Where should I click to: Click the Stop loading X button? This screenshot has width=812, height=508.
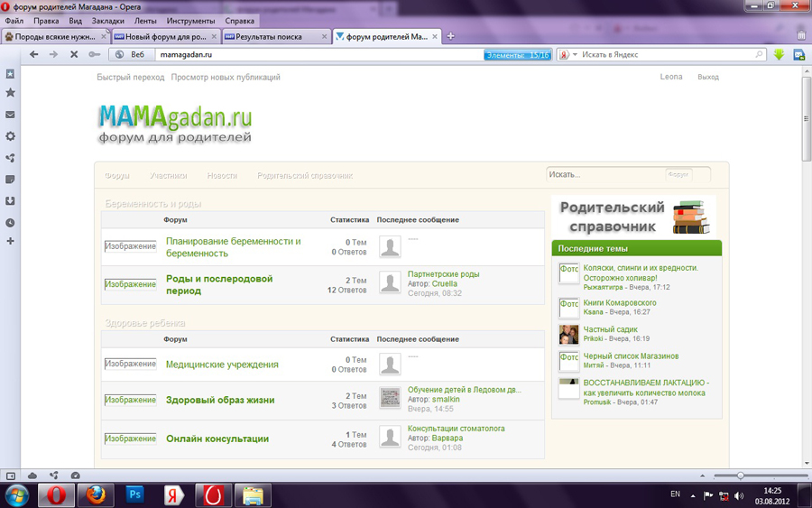click(x=74, y=55)
